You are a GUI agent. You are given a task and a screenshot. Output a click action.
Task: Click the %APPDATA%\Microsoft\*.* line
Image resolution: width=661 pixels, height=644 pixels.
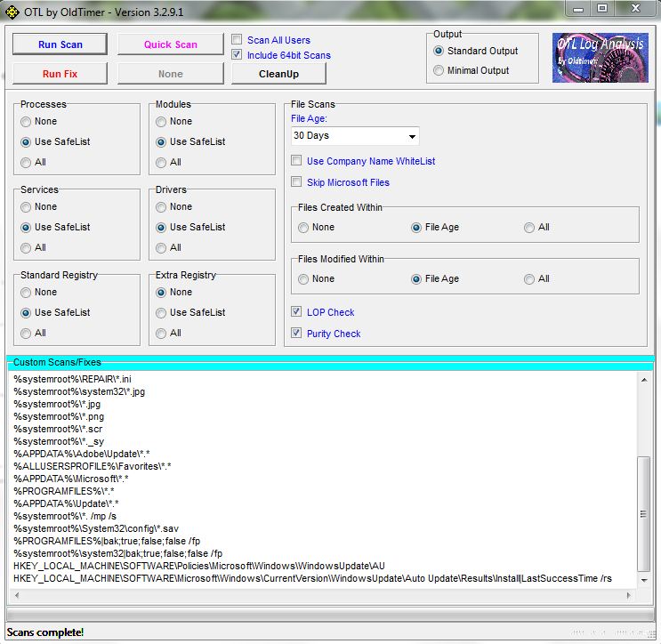71,479
